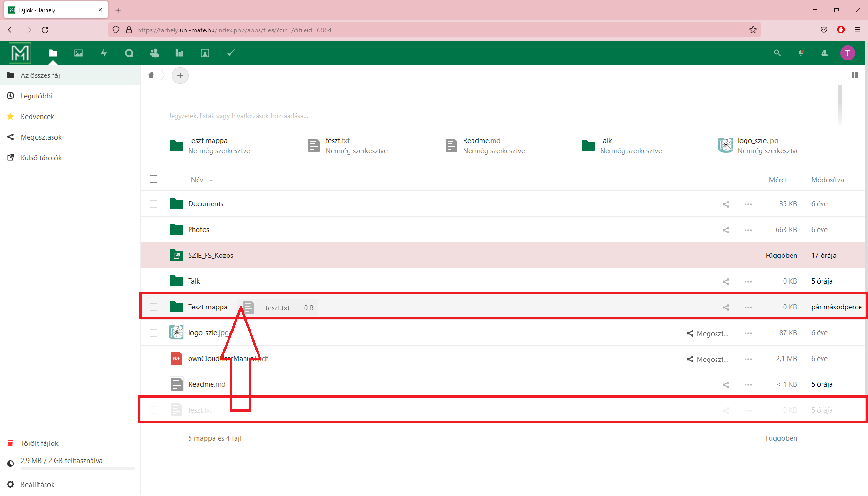Open the notifications bell icon
Screen dimensions: 868x496
(x=801, y=53)
